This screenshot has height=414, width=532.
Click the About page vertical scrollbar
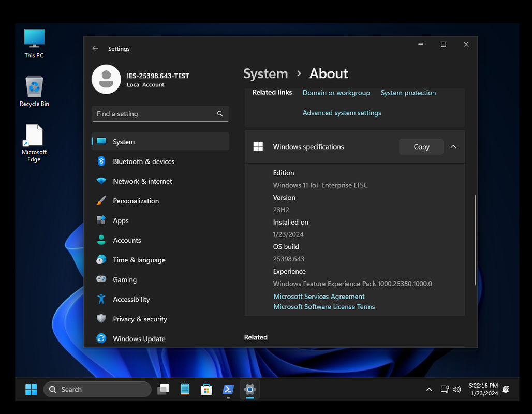pos(475,239)
